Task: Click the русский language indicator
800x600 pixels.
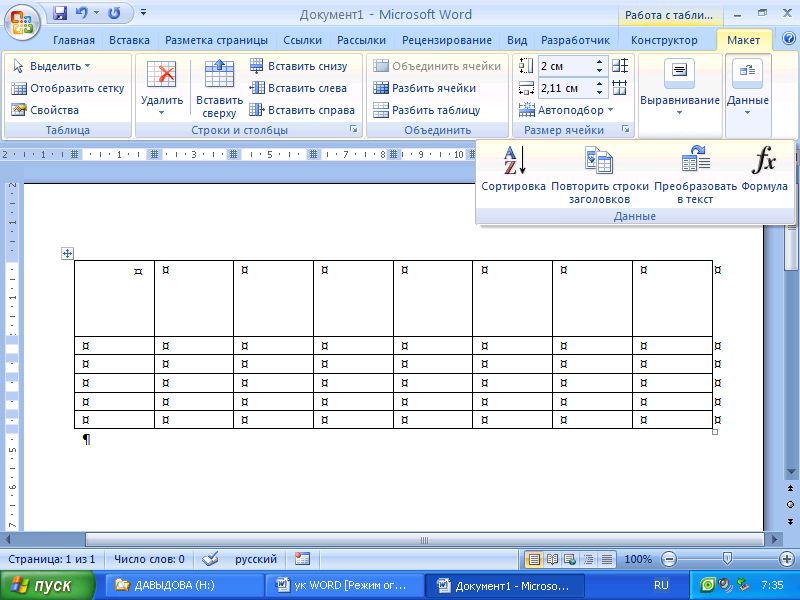Action: [256, 559]
